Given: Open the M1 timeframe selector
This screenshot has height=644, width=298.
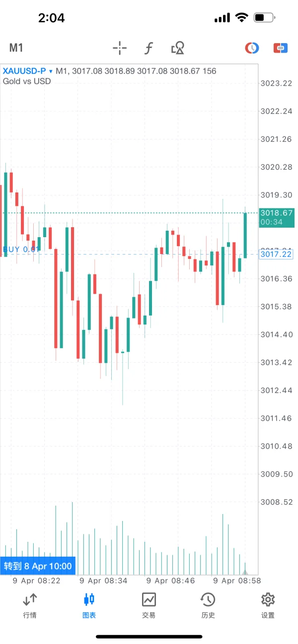Looking at the screenshot, I should click(16, 48).
